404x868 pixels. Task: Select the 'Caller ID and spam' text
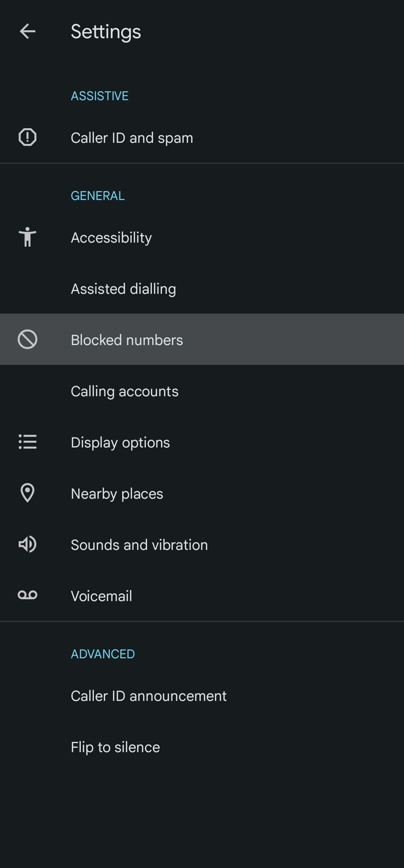(132, 138)
